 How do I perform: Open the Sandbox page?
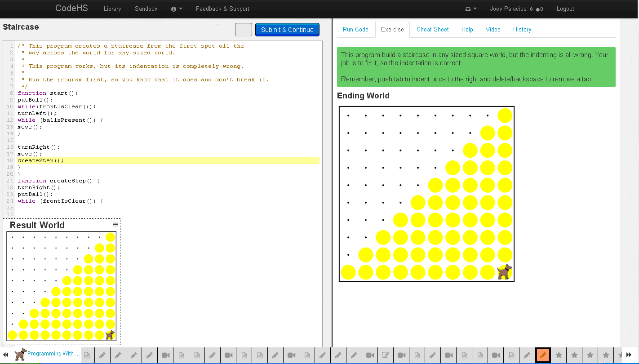(146, 9)
